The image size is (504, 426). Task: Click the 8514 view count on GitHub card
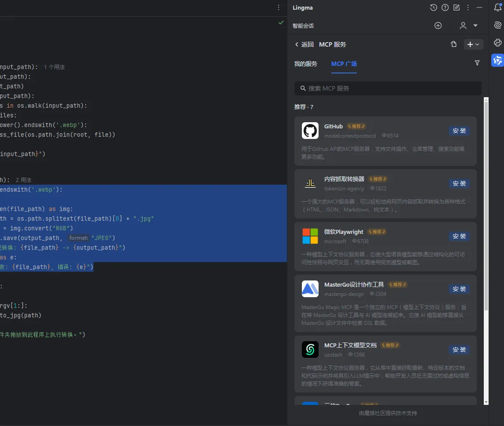390,136
